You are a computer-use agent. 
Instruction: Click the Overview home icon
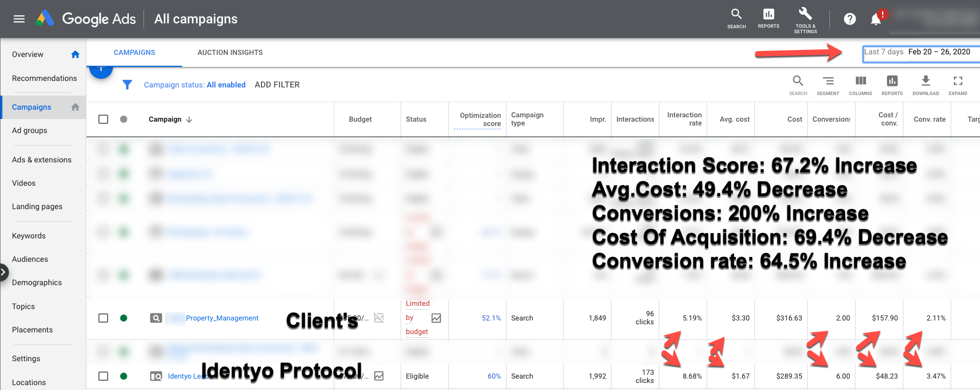[x=76, y=54]
